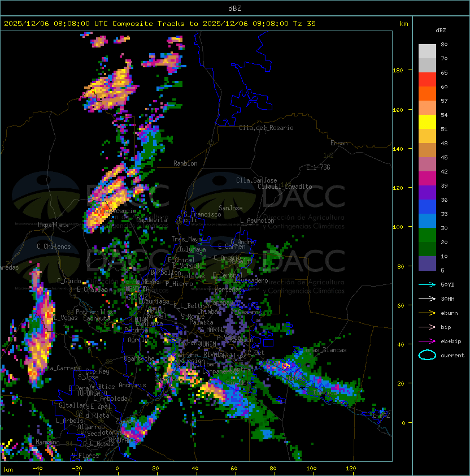
Task: Pick the slate purple swatch at scale bottom
Action: click(427, 263)
